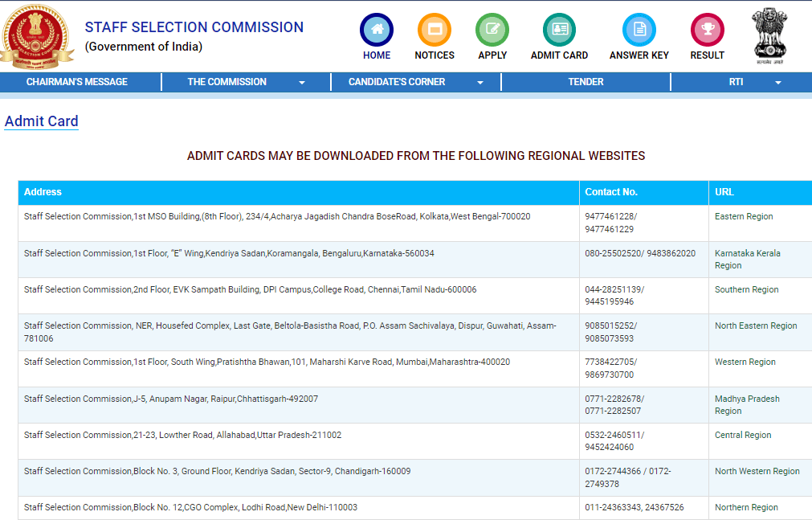Image resolution: width=812 pixels, height=520 pixels.
Task: Click the ANSWER KEY label text
Action: 639,55
